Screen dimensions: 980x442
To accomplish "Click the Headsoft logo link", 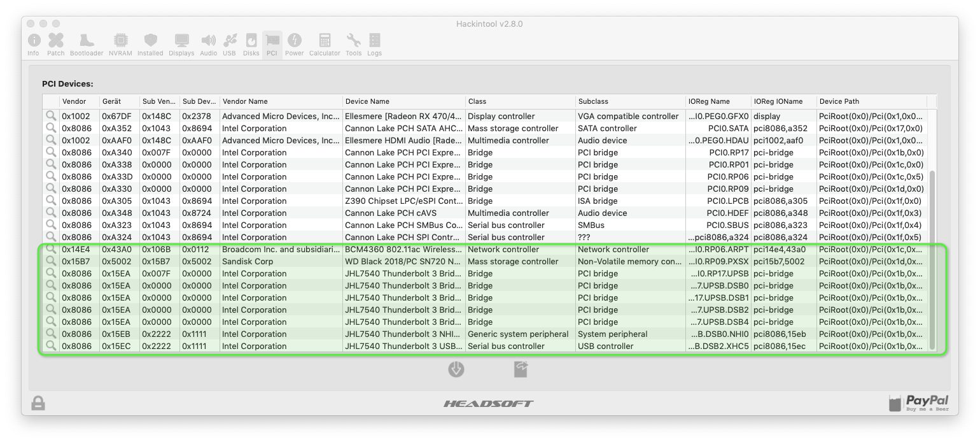I will coord(488,404).
